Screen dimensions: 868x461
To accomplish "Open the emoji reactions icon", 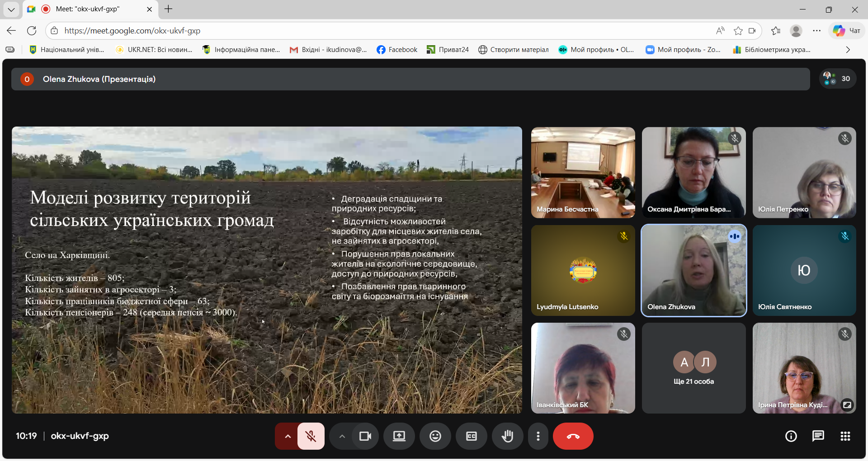I will coord(435,436).
